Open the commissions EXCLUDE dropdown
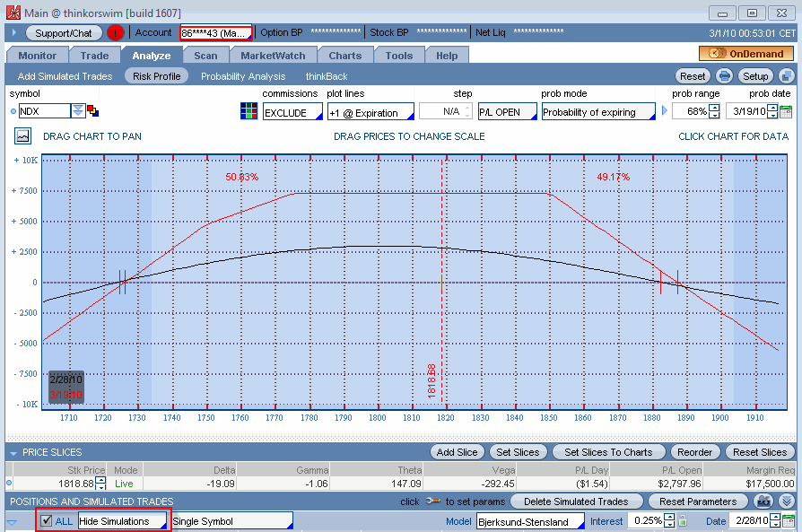 tap(292, 112)
